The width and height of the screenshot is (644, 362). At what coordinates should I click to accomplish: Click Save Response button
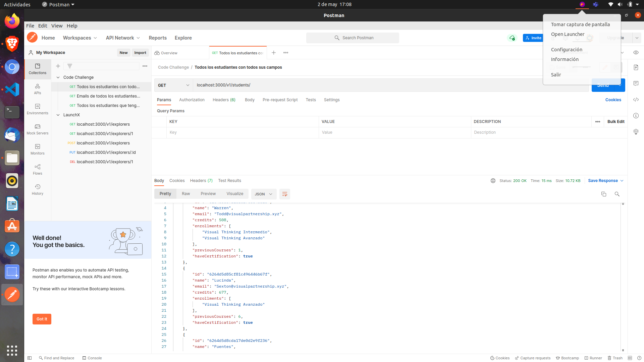coord(603,180)
